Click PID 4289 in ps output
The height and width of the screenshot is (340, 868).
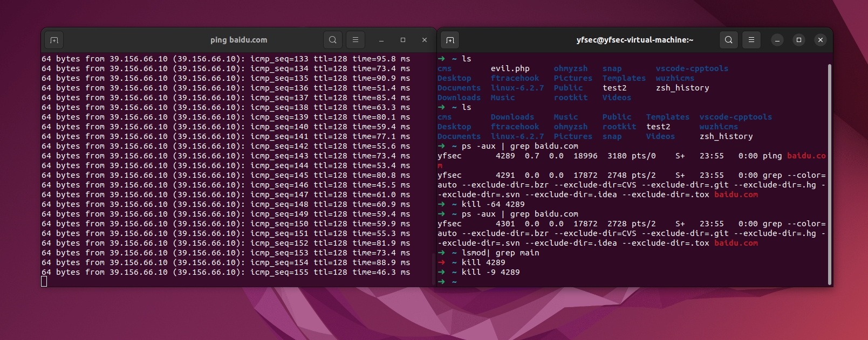505,156
